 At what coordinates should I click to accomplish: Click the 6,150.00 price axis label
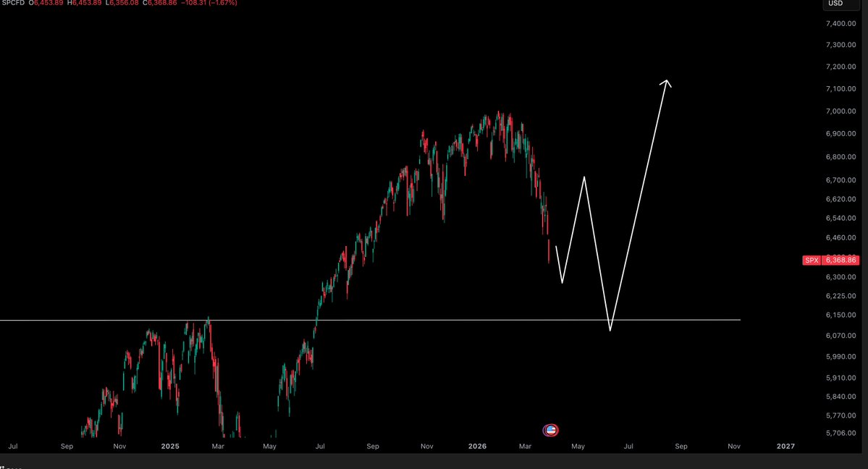[x=840, y=315]
